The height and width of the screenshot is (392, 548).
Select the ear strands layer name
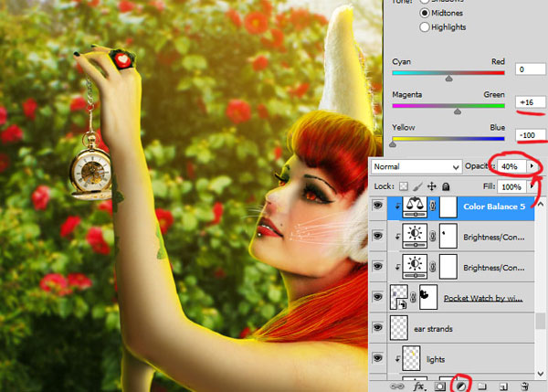pyautogui.click(x=433, y=329)
